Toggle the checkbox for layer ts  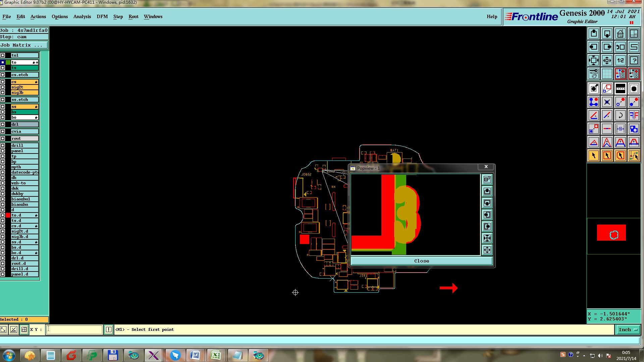click(3, 68)
